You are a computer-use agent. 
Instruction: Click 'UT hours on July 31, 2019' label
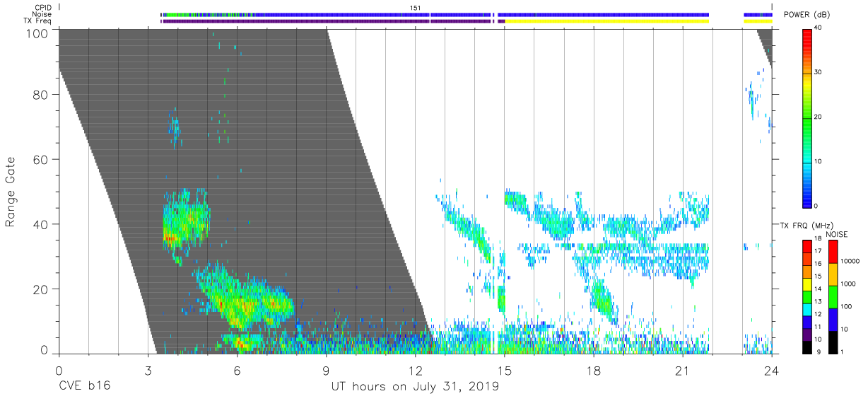415,387
